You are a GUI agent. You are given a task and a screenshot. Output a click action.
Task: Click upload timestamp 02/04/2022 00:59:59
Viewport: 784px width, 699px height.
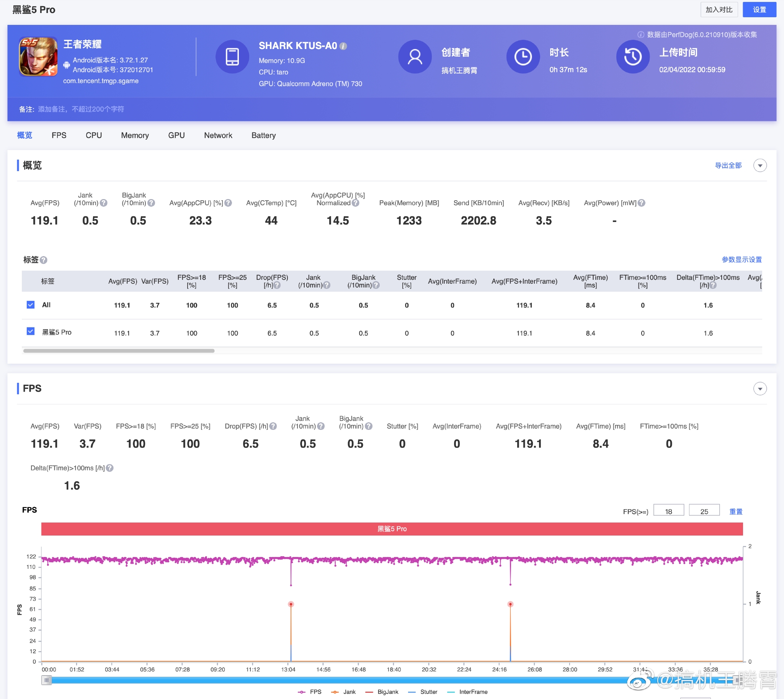pyautogui.click(x=692, y=70)
